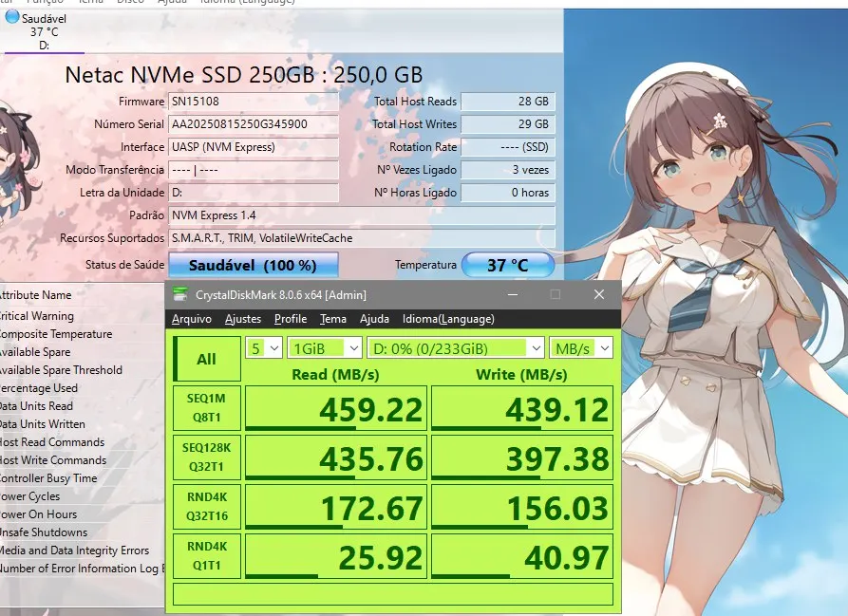Run the RND4K Q32T16 test
The width and height of the screenshot is (848, 616).
pyautogui.click(x=207, y=506)
